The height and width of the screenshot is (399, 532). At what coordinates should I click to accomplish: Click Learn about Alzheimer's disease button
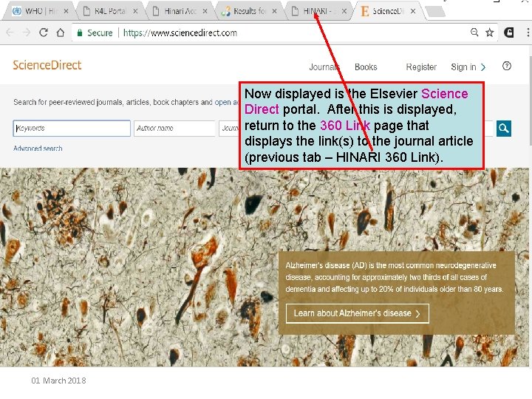tap(358, 313)
